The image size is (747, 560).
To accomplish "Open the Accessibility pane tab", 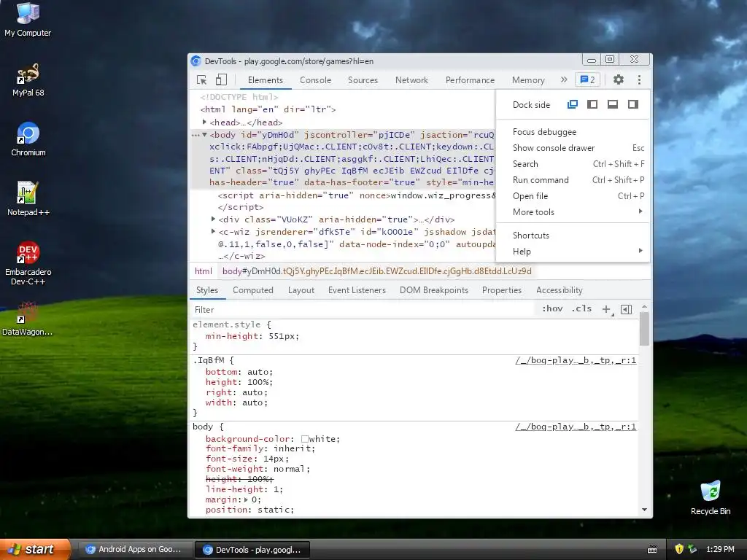I will point(560,290).
